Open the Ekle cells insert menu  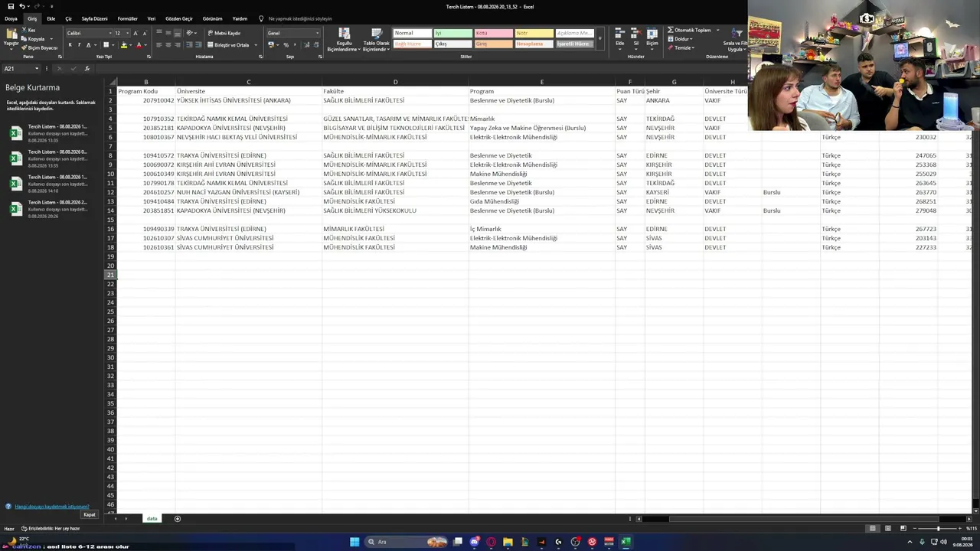coord(620,38)
